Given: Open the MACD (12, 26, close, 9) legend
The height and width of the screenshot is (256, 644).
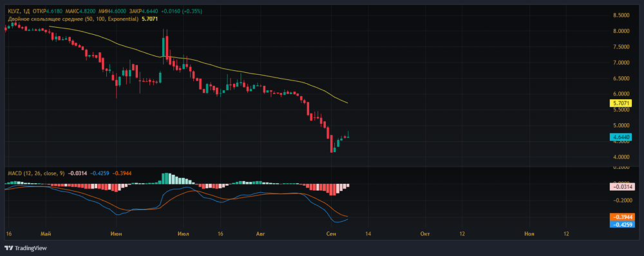Looking at the screenshot, I should click(x=36, y=173).
